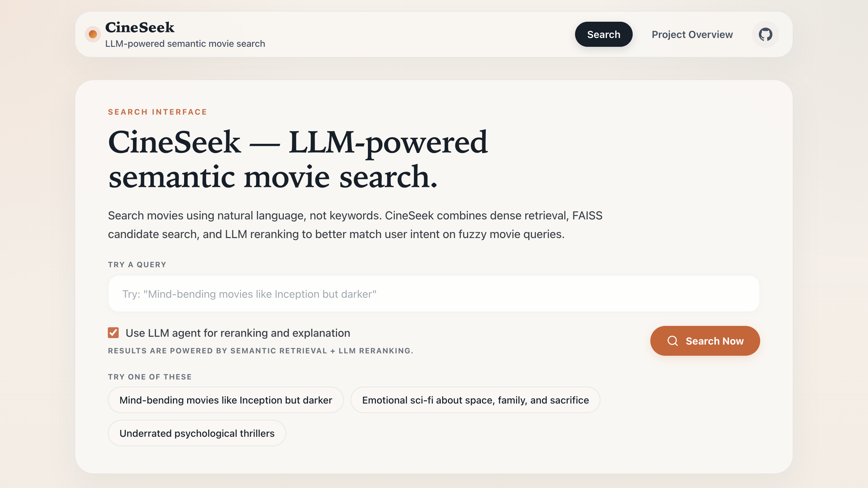Click the 'SEARCH INTERFACE' label

pyautogui.click(x=157, y=112)
